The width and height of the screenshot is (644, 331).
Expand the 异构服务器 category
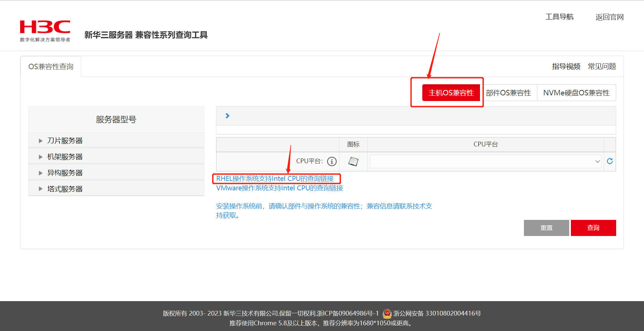tap(116, 173)
